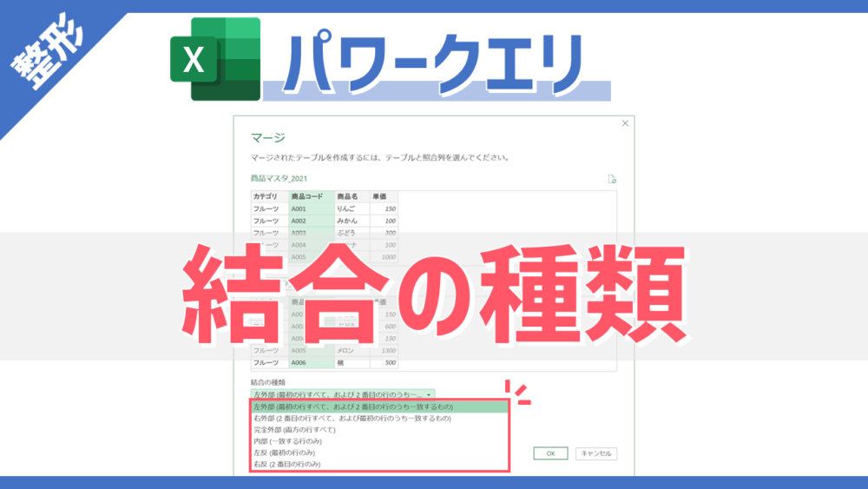Click the りんご cell
This screenshot has width=868, height=489.
pyautogui.click(x=352, y=208)
